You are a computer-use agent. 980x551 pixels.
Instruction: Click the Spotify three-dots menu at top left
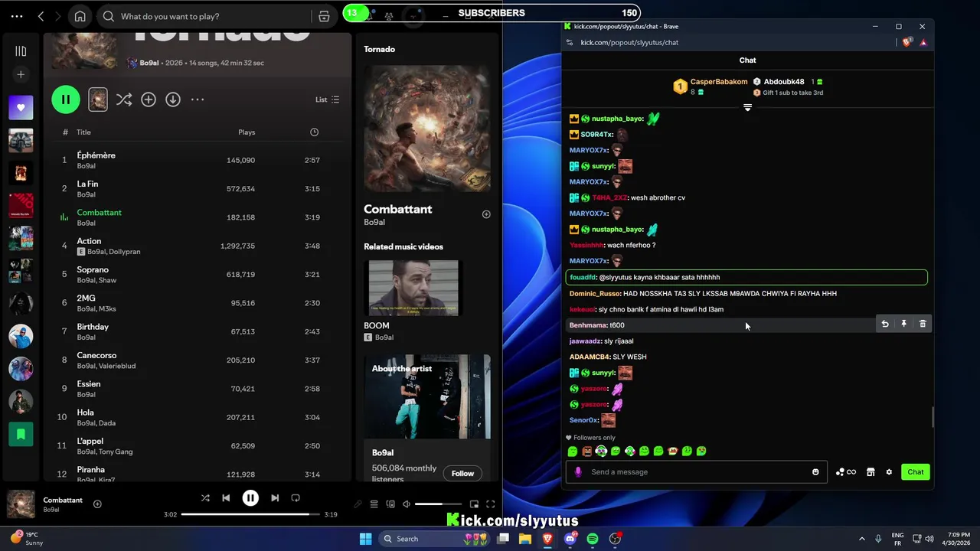pos(17,16)
